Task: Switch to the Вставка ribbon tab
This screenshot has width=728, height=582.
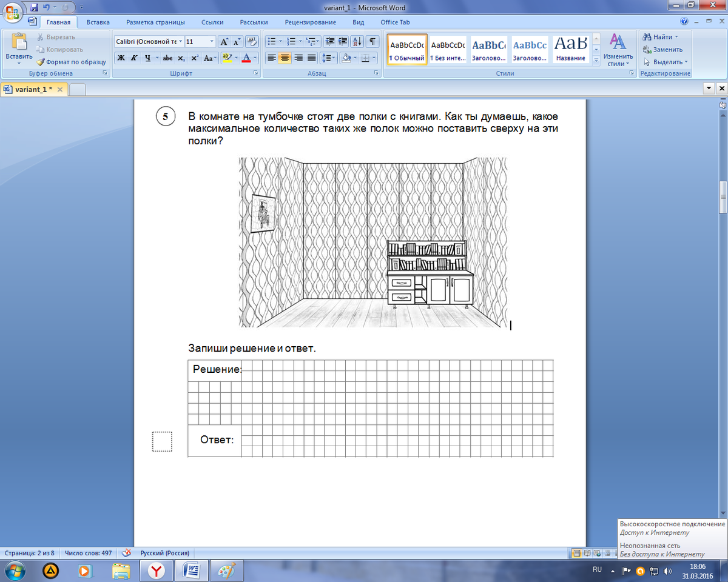Action: 98,22
